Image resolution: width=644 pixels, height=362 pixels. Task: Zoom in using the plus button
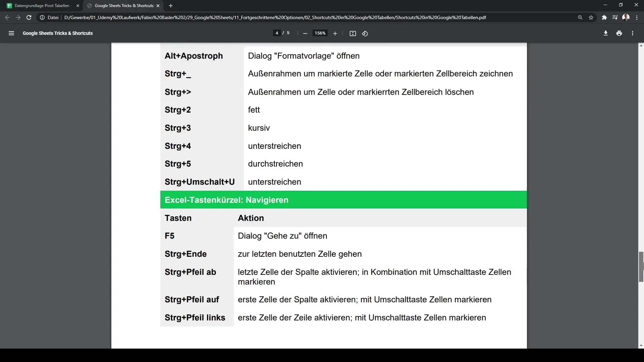(335, 33)
